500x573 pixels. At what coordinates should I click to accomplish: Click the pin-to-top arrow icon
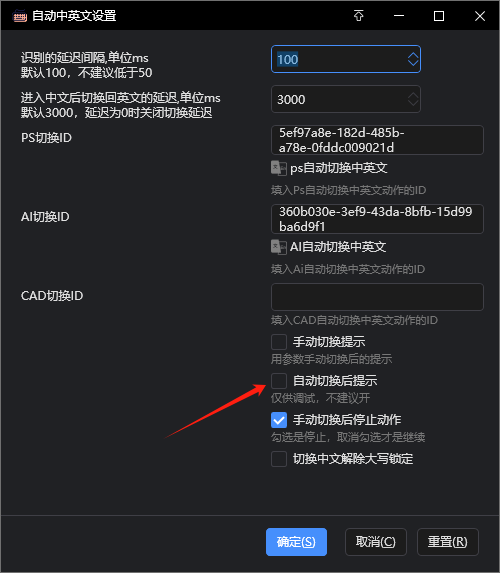pos(359,16)
